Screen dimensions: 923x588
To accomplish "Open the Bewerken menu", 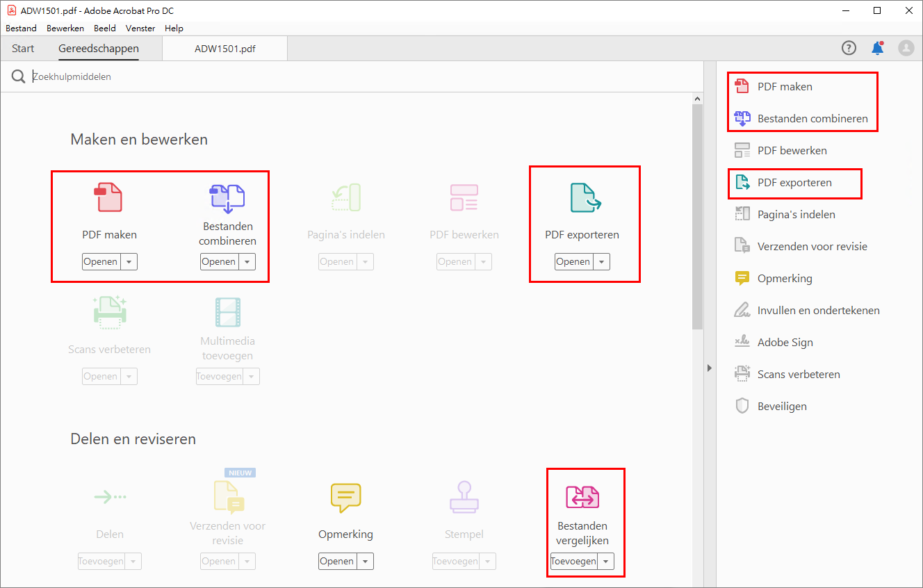I will click(65, 28).
